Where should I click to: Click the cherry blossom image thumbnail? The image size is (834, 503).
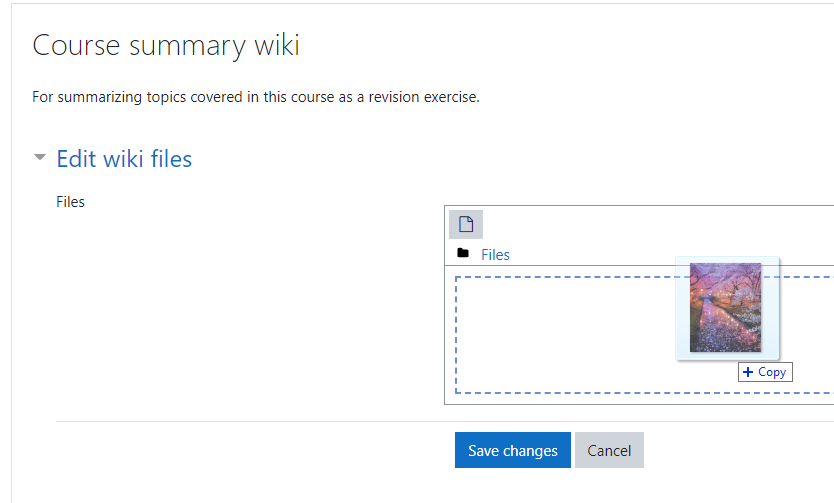coord(725,307)
